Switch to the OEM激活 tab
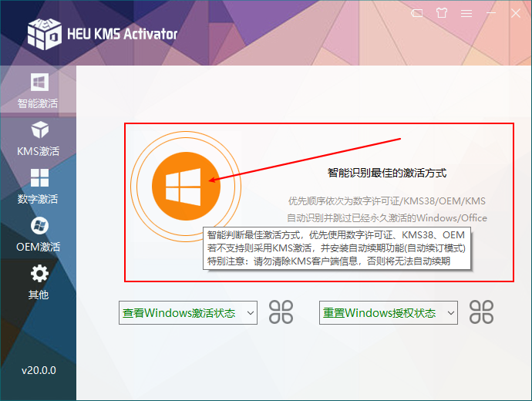This screenshot has width=532, height=401. click(x=38, y=234)
